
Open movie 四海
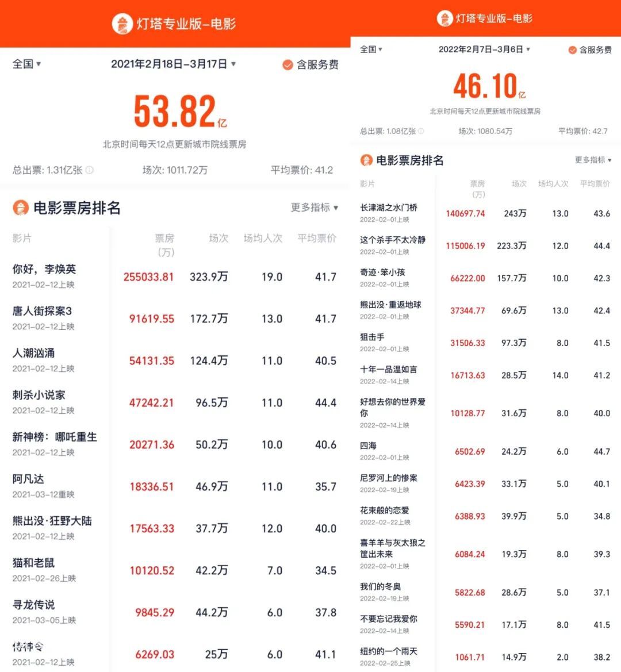[368, 446]
